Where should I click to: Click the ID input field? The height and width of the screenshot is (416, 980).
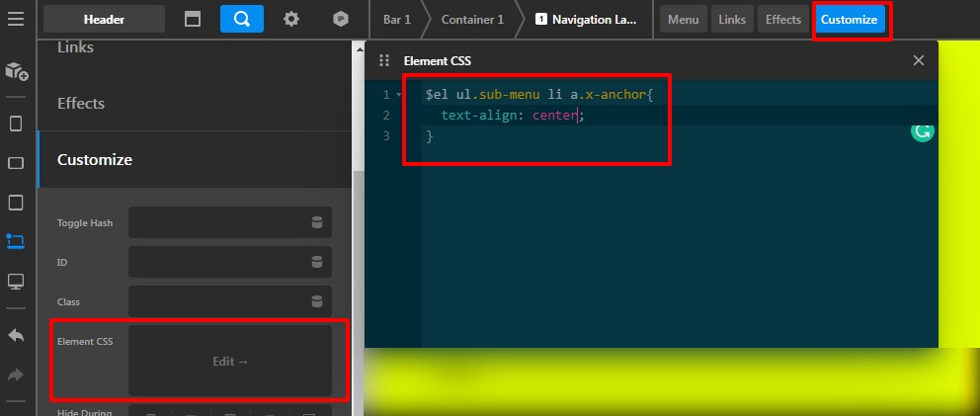click(x=230, y=262)
